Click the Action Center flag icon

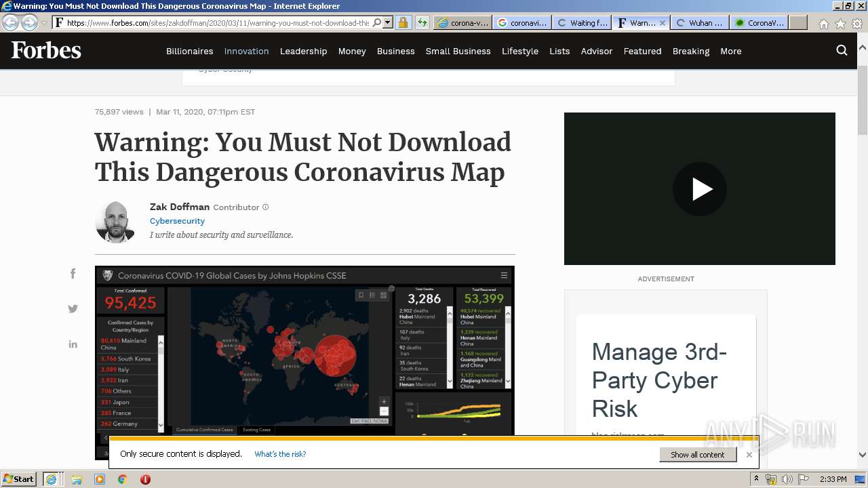pos(802,479)
